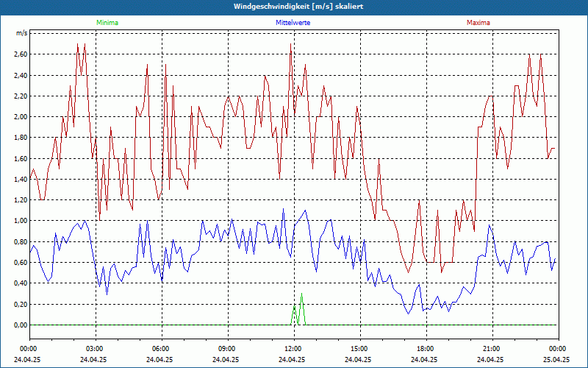Click the '0,60' y-axis value

(21, 263)
